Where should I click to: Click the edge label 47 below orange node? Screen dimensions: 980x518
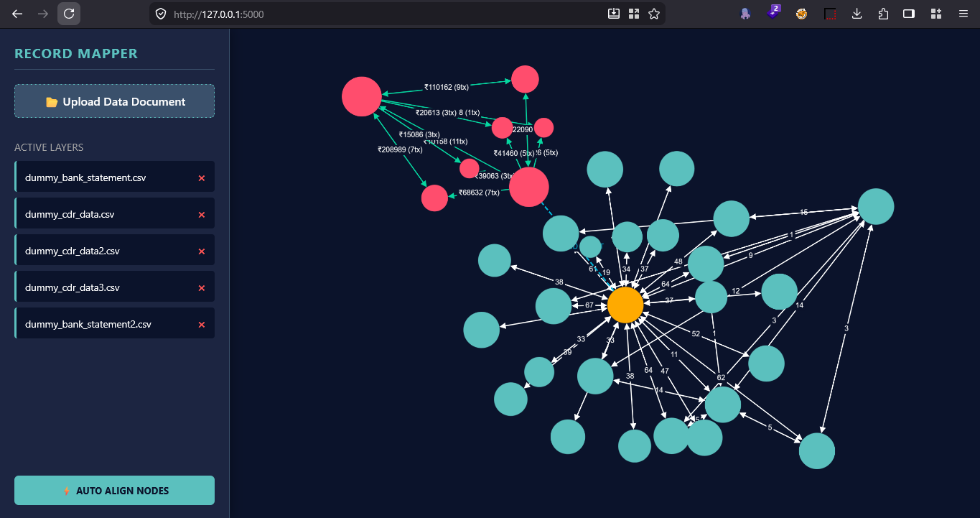pyautogui.click(x=665, y=371)
